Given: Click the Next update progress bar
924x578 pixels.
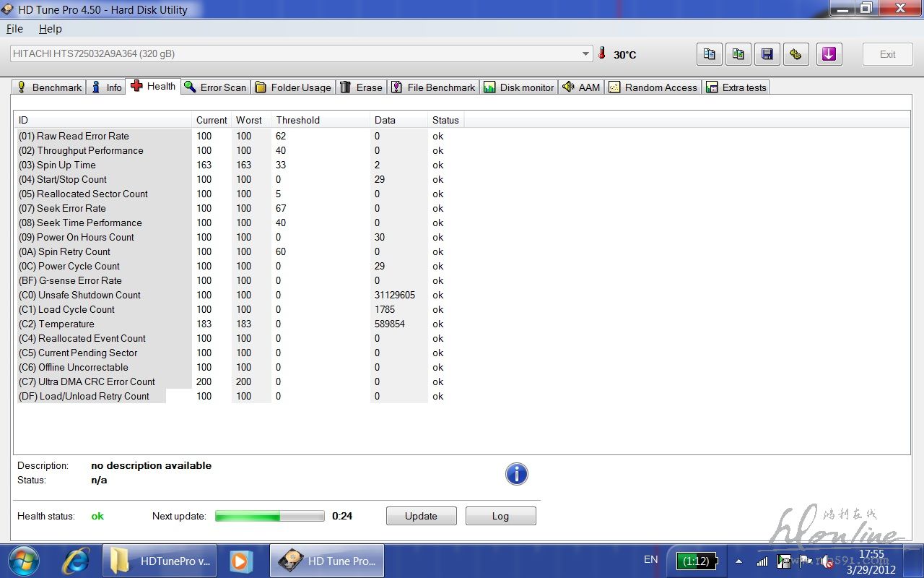Looking at the screenshot, I should [x=269, y=516].
